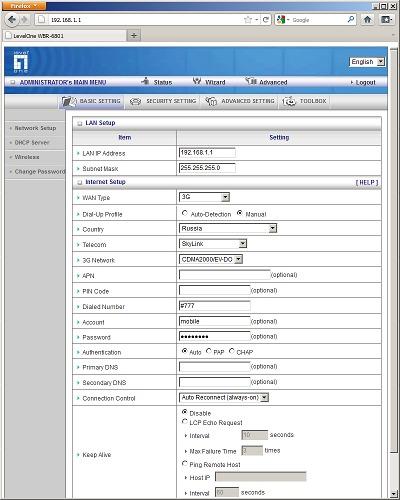The width and height of the screenshot is (400, 500).
Task: Open Advanced menu link
Action: (273, 82)
